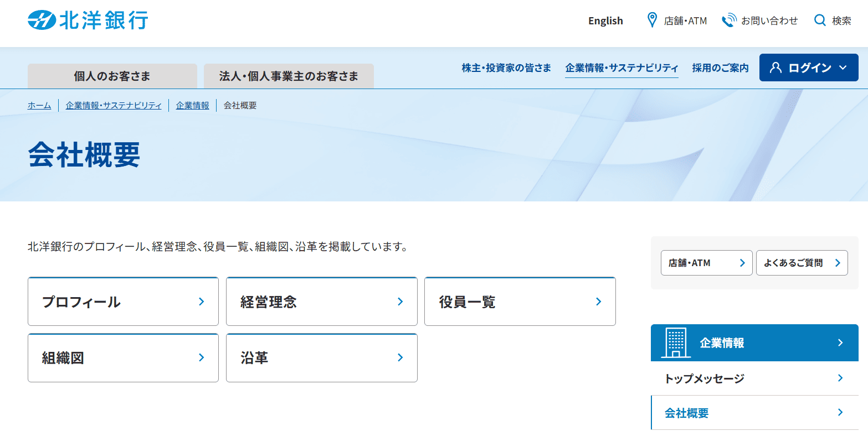Click the arrow on the 経営理念 card
This screenshot has width=868, height=436.
tap(400, 302)
